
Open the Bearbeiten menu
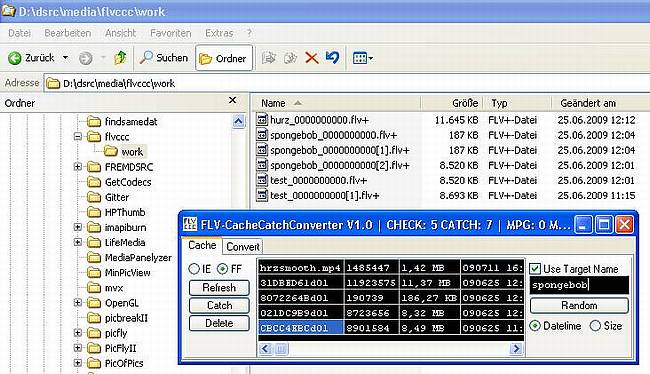click(x=68, y=33)
